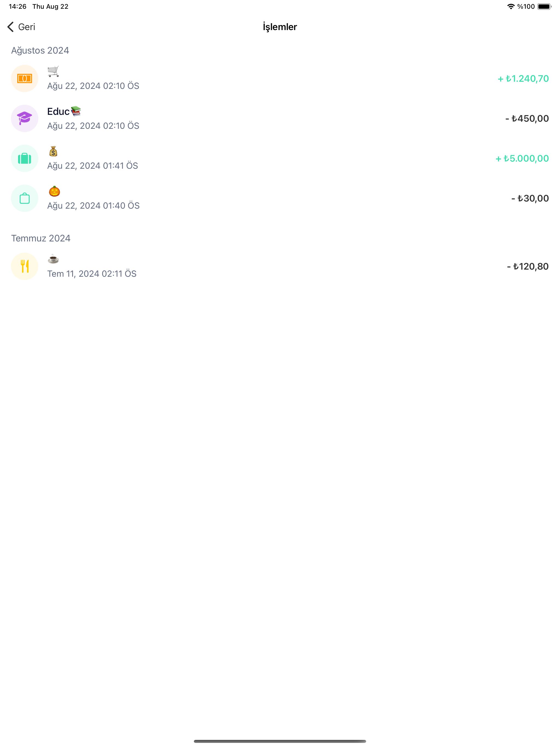Tap the back chevron arrow icon

tap(10, 27)
